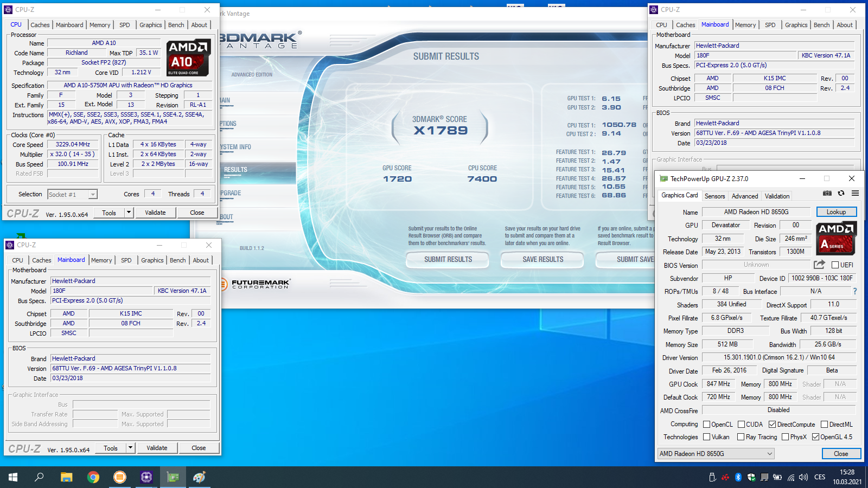The width and height of the screenshot is (868, 488).
Task: Toggle the DirectCompute checkbox
Action: (x=773, y=425)
